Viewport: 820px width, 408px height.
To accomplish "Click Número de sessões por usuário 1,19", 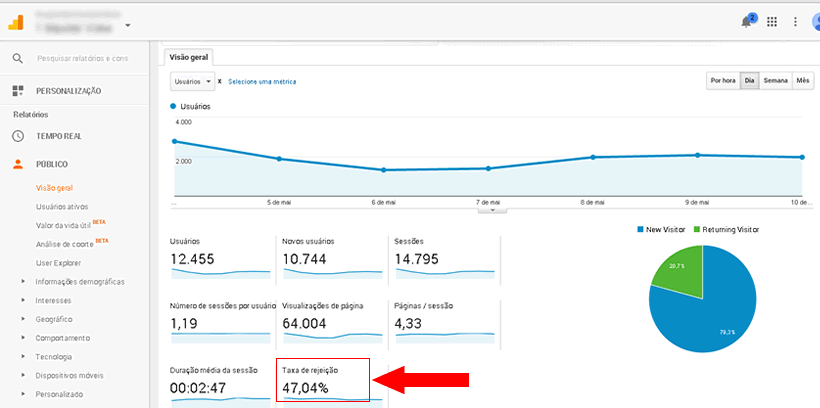I will (222, 324).
